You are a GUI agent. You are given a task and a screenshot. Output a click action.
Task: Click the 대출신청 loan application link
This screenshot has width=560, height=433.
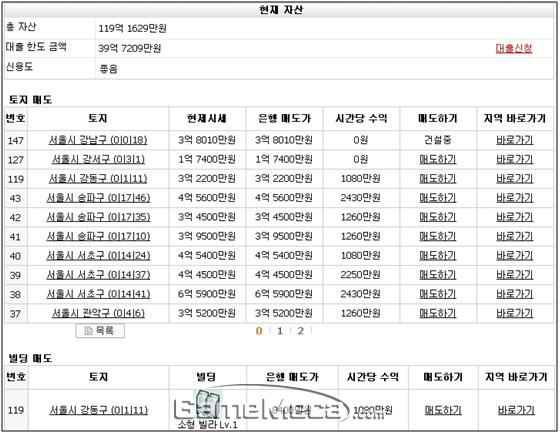tap(514, 48)
